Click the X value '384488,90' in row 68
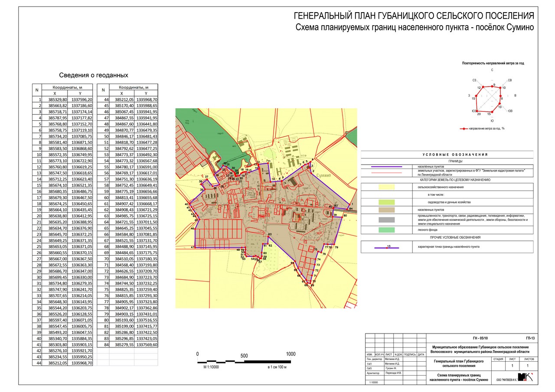This screenshot has width=555, height=392. point(124,246)
